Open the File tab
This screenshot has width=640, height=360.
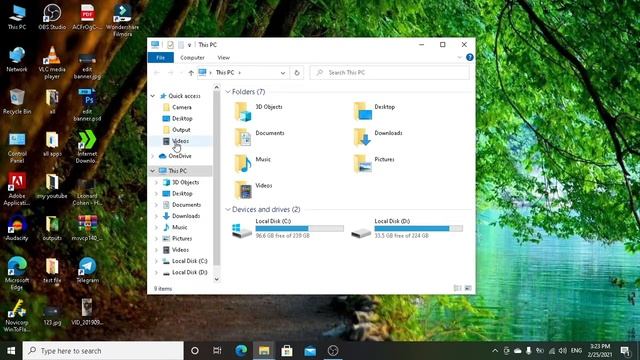[x=160, y=58]
